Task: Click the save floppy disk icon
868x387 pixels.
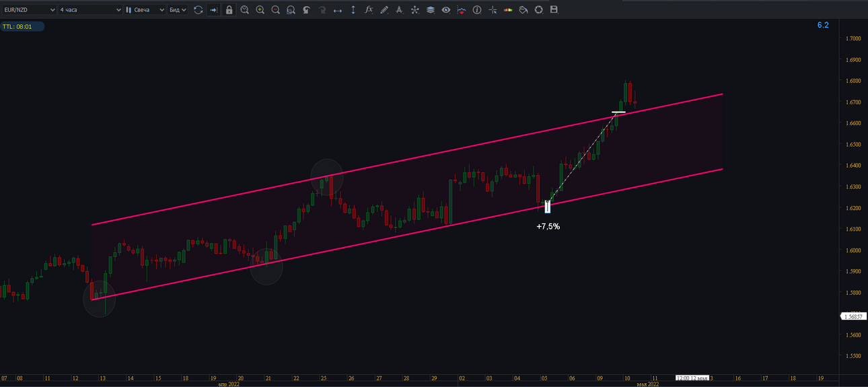Action: point(554,9)
